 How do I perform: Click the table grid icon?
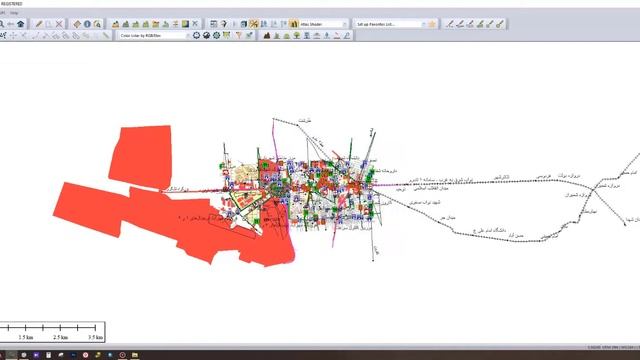213,24
